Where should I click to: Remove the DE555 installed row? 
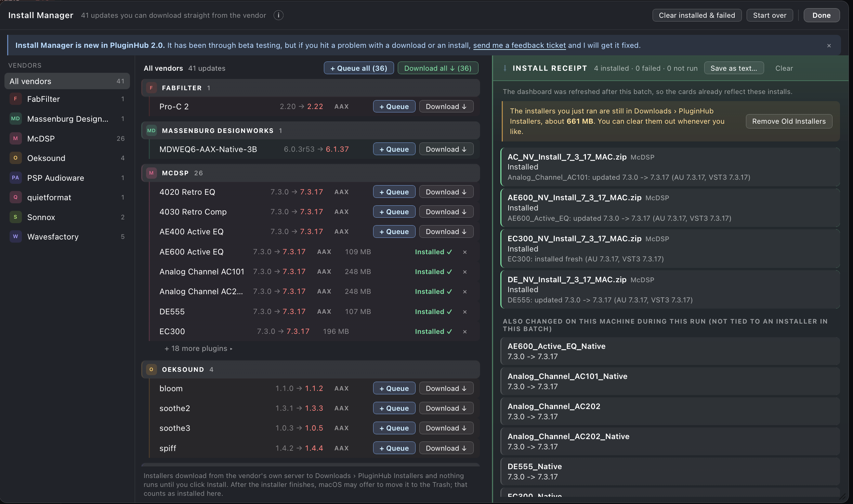pyautogui.click(x=465, y=312)
